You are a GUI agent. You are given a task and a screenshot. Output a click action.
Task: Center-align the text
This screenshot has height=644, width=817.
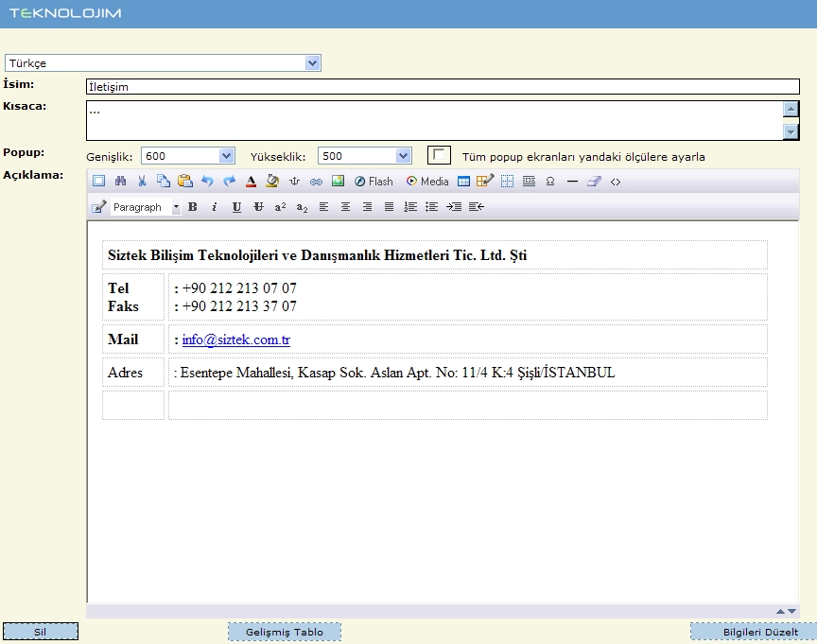tap(345, 207)
